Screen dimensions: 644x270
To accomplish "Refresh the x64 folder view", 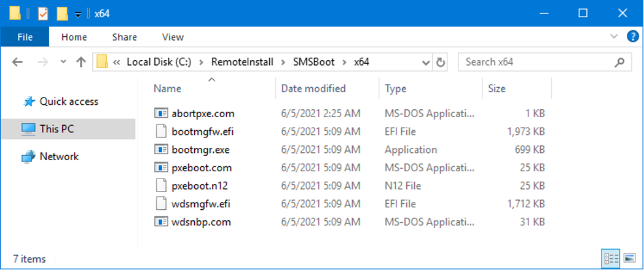I will (441, 62).
